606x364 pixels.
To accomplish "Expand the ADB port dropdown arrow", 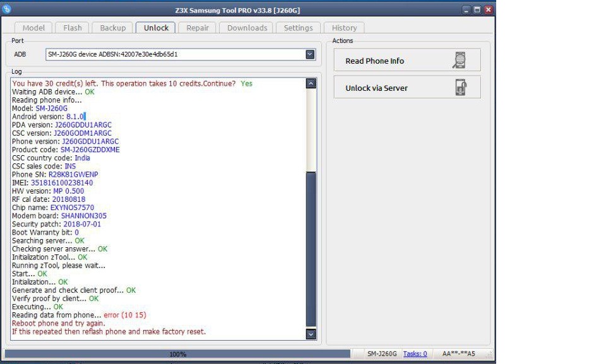I will 310,54.
